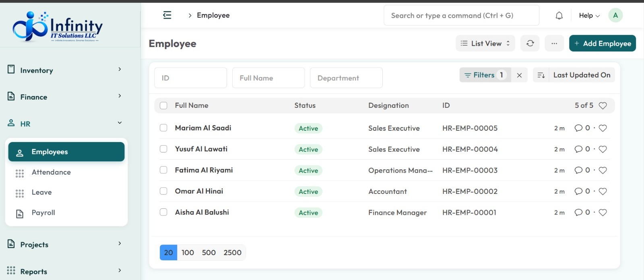Open the three-dot more options menu
The image size is (644, 280).
click(x=554, y=43)
